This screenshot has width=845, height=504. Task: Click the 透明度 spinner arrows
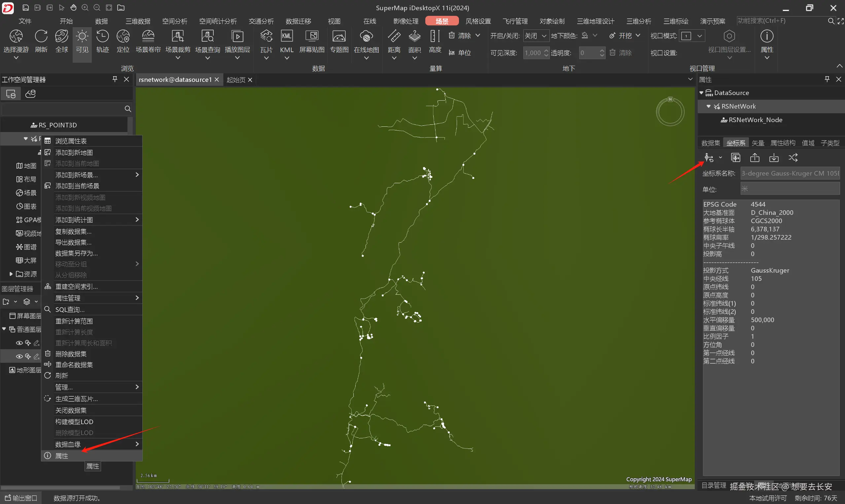pyautogui.click(x=602, y=52)
